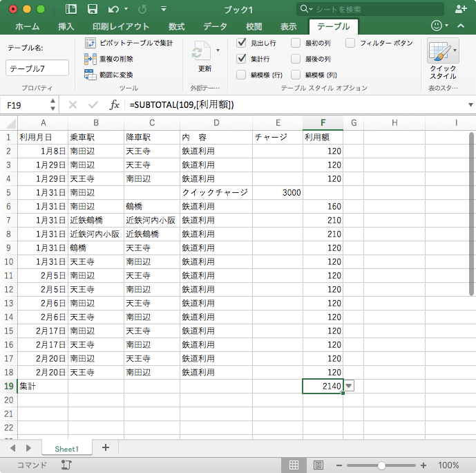The height and width of the screenshot is (473, 476).
Task: Enable the 縞模様 (列) checkbox
Action: click(296, 75)
